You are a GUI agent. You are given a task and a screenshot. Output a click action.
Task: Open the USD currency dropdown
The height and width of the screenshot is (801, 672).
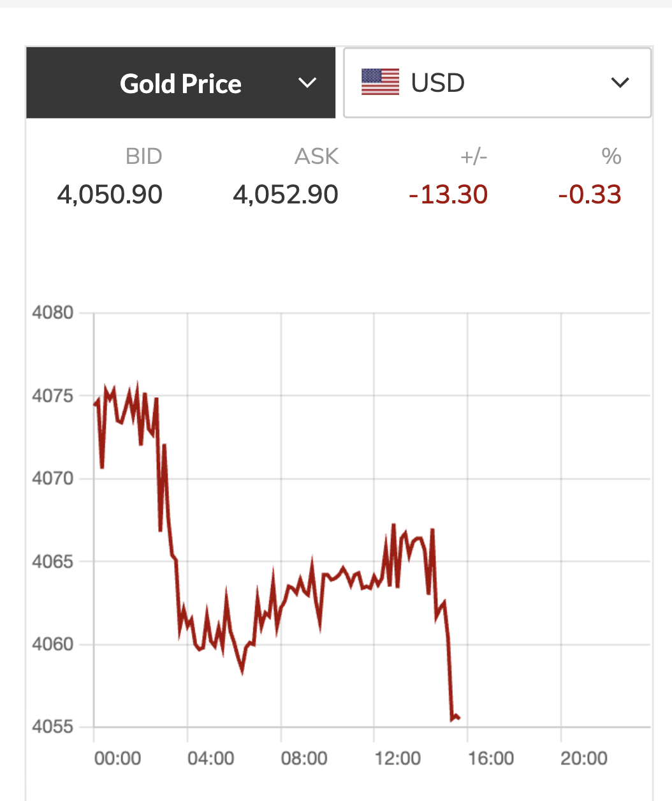coord(497,83)
